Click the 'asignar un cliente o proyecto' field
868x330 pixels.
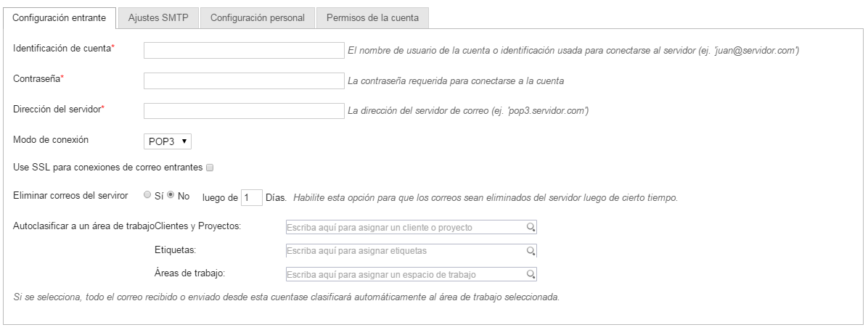click(x=406, y=228)
